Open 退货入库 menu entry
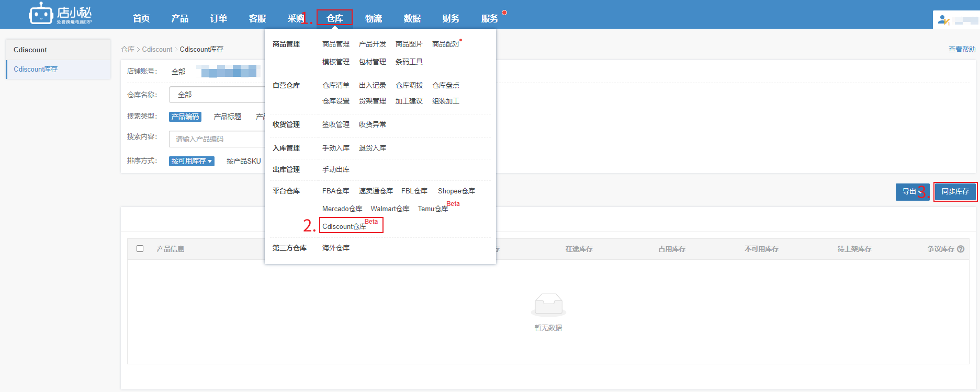980x392 pixels. pyautogui.click(x=373, y=148)
